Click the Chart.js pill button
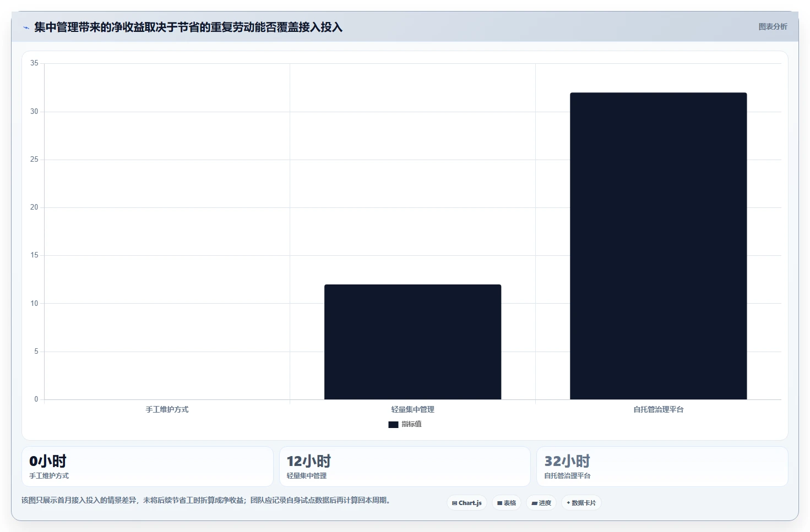This screenshot has width=810, height=532. 466,503
